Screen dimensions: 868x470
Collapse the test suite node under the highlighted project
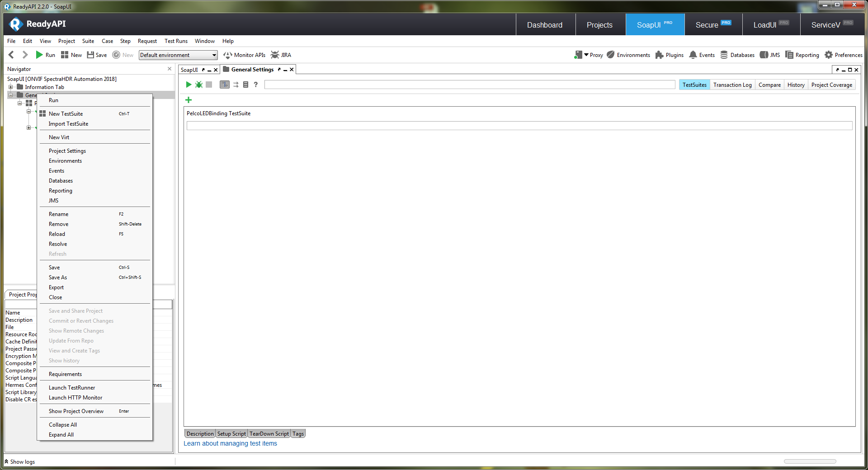pyautogui.click(x=19, y=103)
